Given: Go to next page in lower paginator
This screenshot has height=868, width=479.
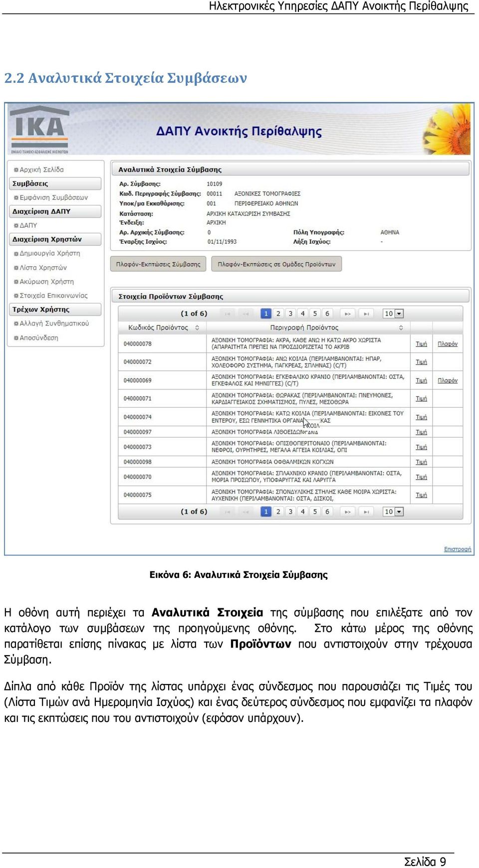Looking at the screenshot, I should pyautogui.click(x=348, y=512).
